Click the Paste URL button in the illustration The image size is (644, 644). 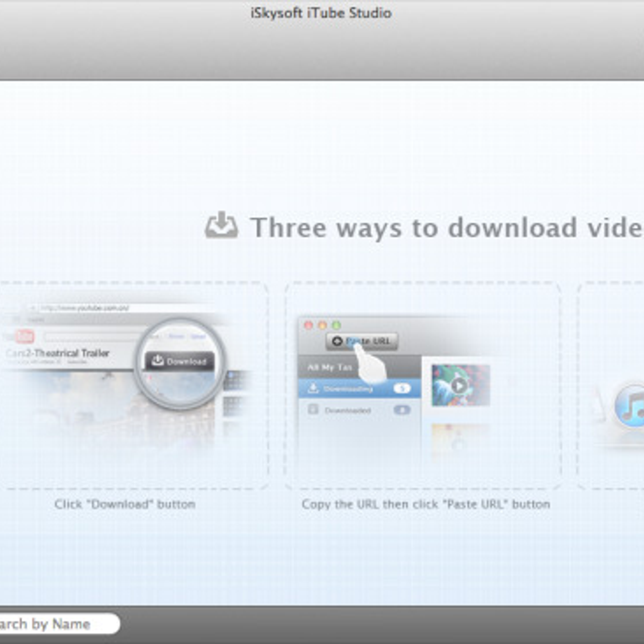click(x=362, y=341)
